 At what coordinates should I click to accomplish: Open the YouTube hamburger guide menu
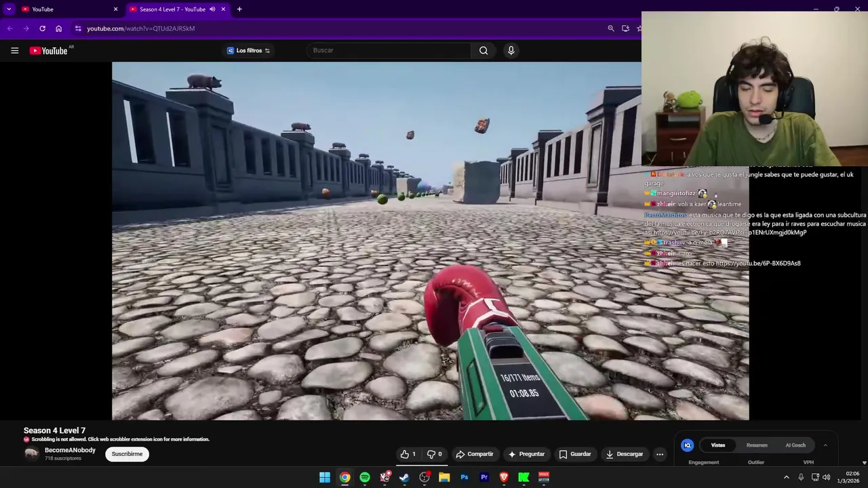point(14,50)
